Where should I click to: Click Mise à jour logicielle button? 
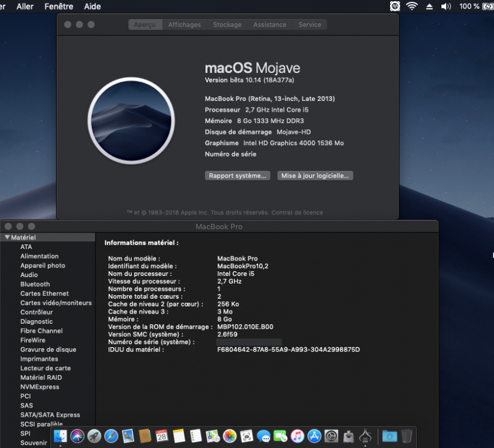(x=315, y=176)
